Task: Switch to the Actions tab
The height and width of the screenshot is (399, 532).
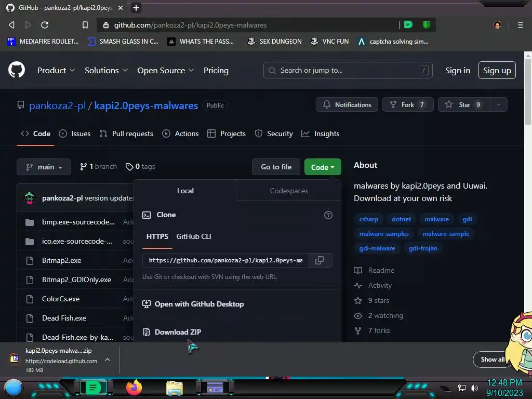Action: click(180, 134)
